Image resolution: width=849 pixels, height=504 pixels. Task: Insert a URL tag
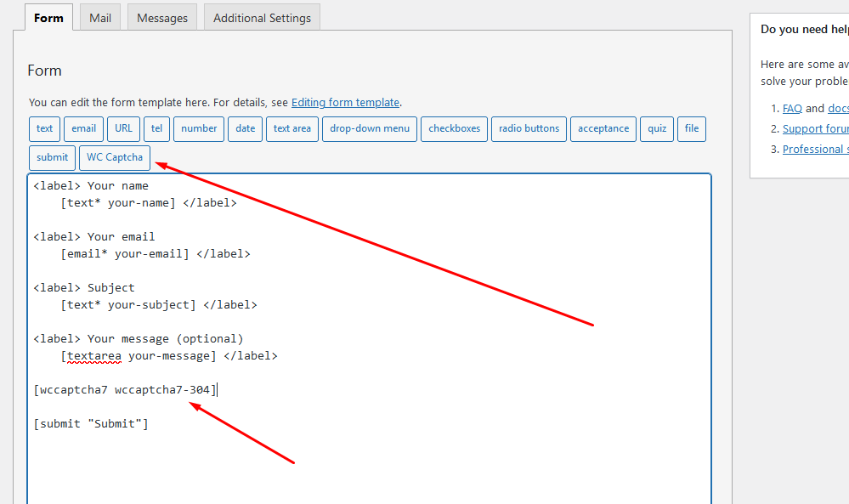[x=123, y=129]
